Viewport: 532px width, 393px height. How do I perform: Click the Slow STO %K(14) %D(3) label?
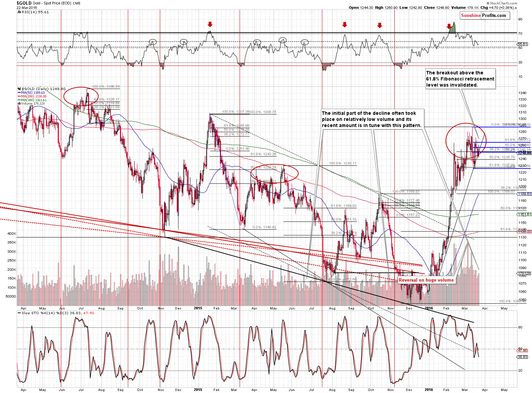(x=58, y=313)
